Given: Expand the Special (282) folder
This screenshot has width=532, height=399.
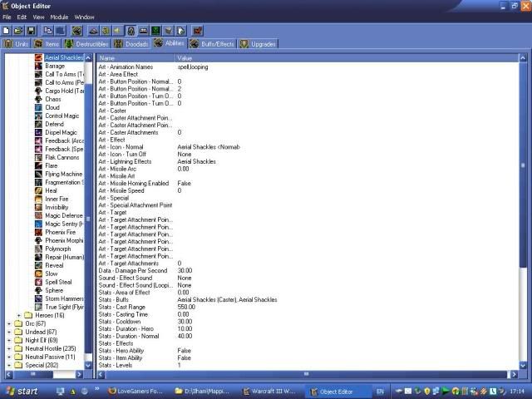Looking at the screenshot, I should point(9,365).
